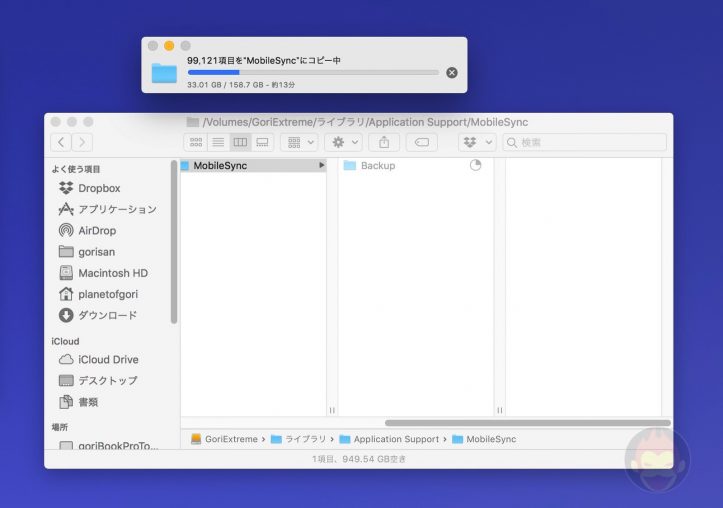Viewport: 723px width, 508px height.
Task: Click ライブラリ in the path bar
Action: point(299,439)
